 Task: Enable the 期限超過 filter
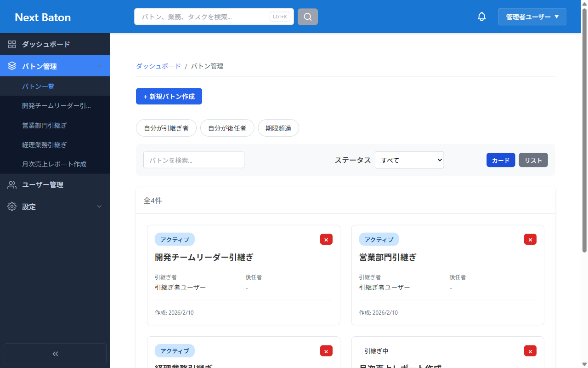pyautogui.click(x=278, y=128)
